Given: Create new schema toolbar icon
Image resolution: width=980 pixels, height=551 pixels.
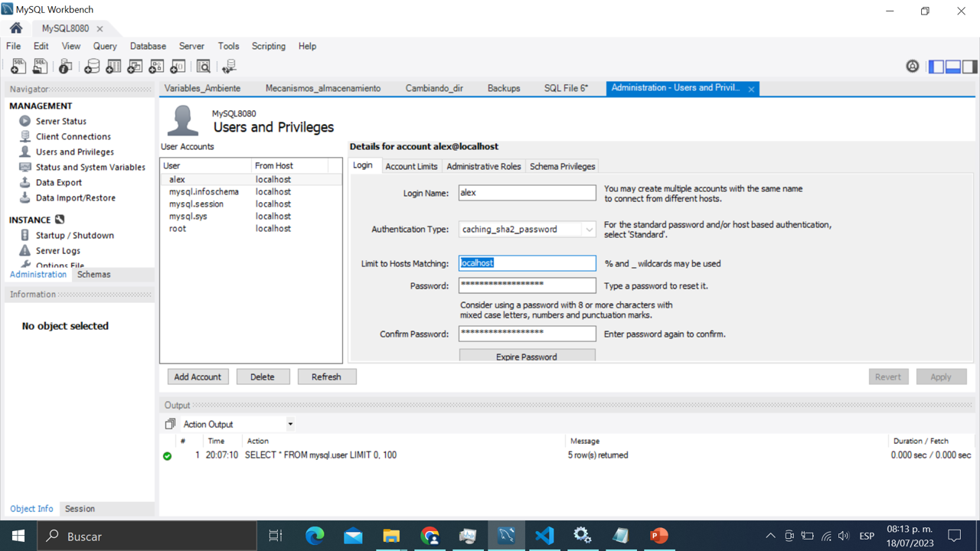Looking at the screenshot, I should 92,67.
